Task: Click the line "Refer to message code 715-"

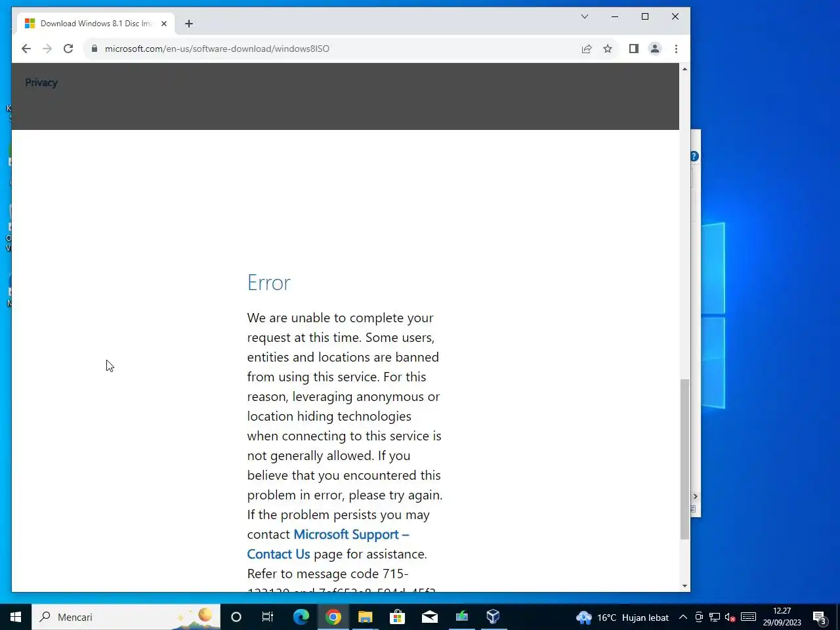Action: 328,574
